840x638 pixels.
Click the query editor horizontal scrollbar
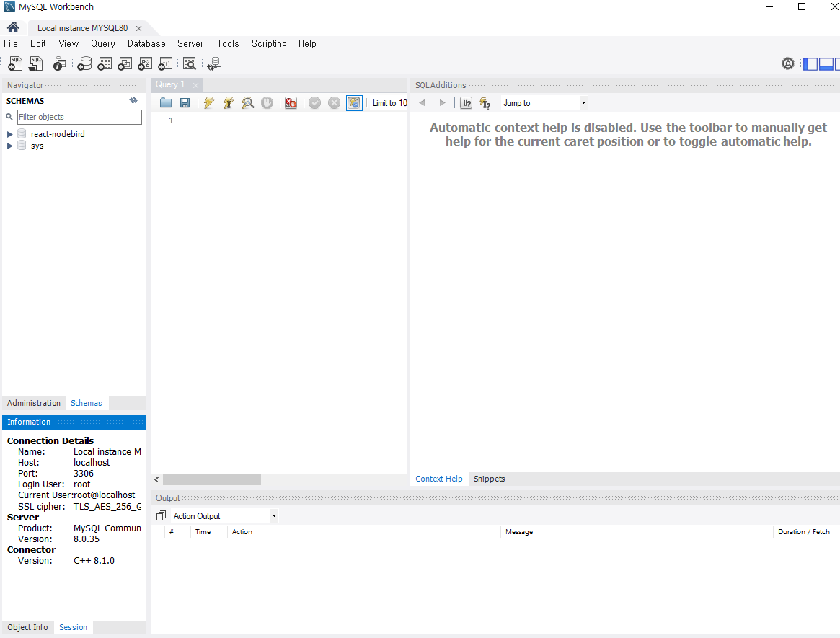point(211,480)
